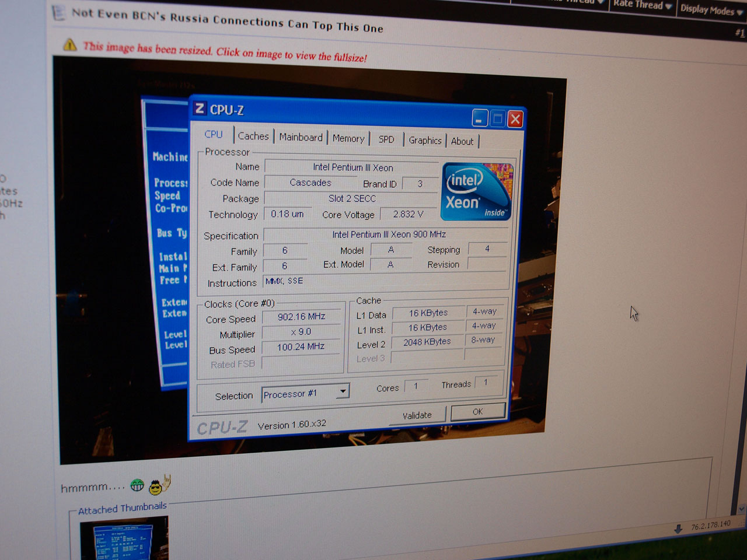The image size is (747, 560).
Task: Click the thread post icon beside title
Action: (58, 12)
